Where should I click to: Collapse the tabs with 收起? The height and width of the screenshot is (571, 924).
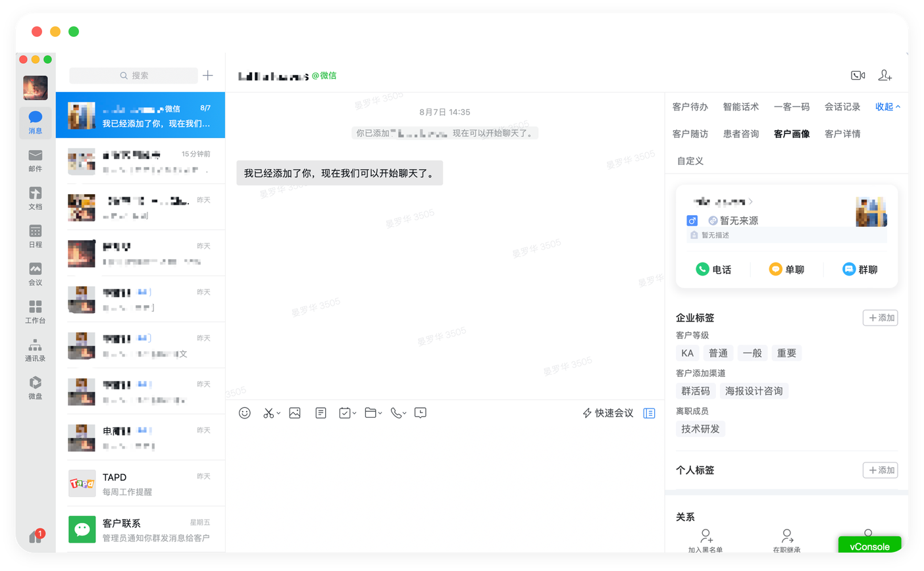(x=887, y=107)
